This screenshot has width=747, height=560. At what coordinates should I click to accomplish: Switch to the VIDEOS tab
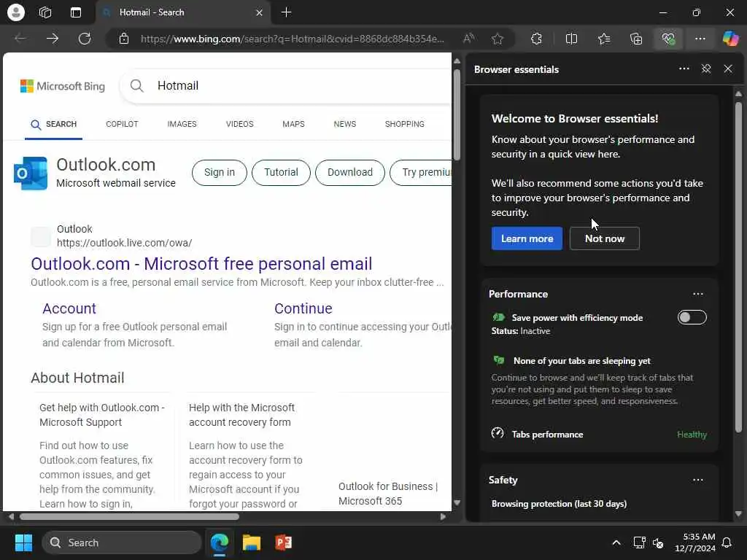(239, 124)
